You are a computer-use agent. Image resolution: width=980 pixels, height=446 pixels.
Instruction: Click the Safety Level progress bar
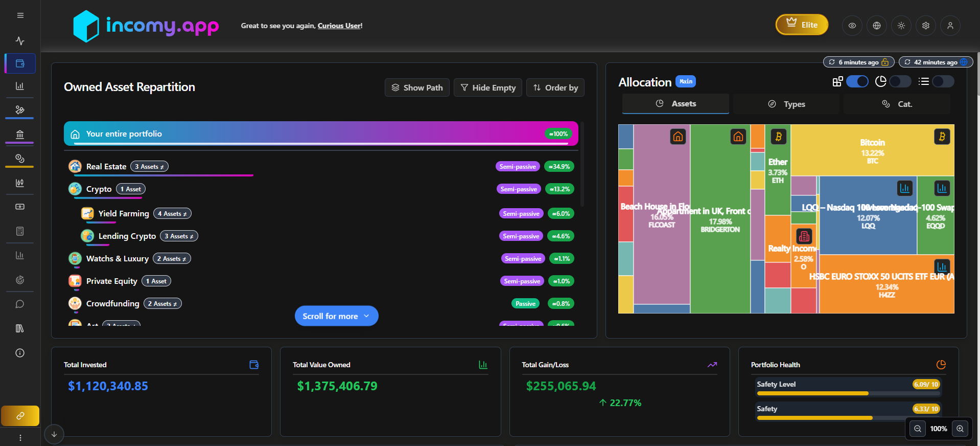click(848, 393)
